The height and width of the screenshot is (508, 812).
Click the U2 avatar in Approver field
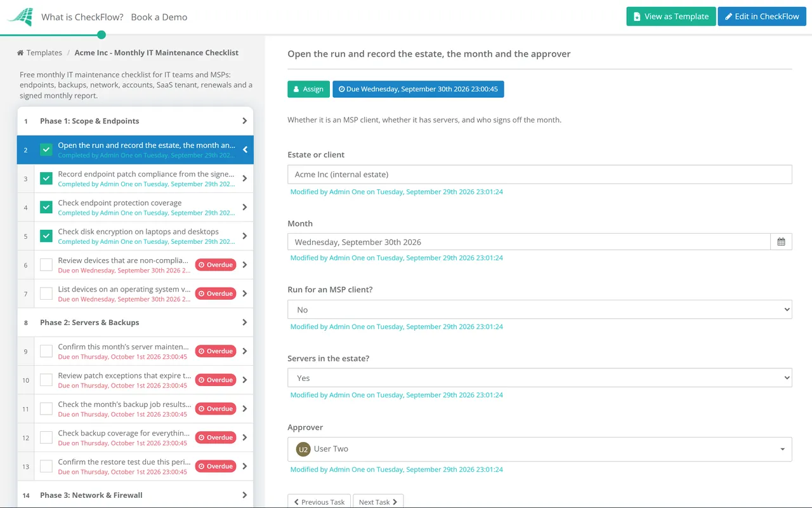[303, 449]
